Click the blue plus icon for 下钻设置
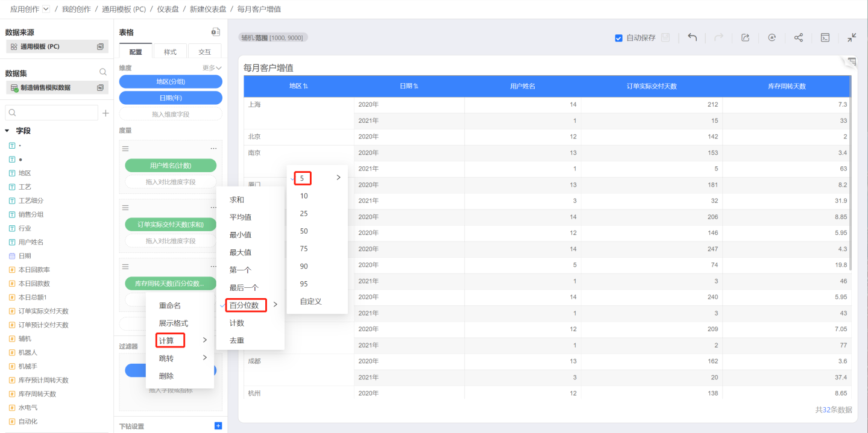The width and height of the screenshot is (868, 433). coord(218,426)
